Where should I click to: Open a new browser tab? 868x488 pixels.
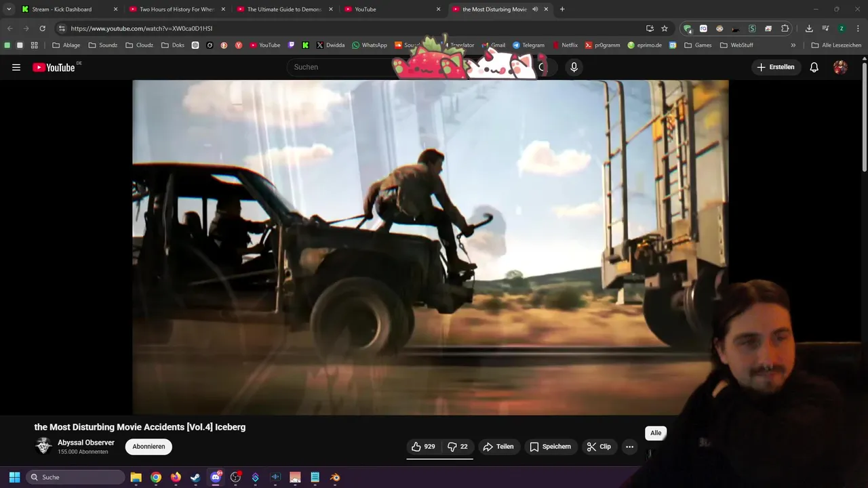coord(562,9)
